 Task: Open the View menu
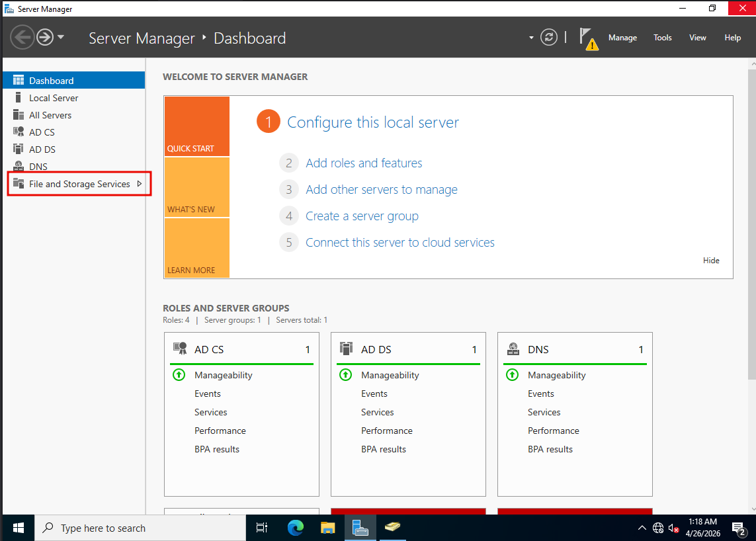[x=697, y=38]
